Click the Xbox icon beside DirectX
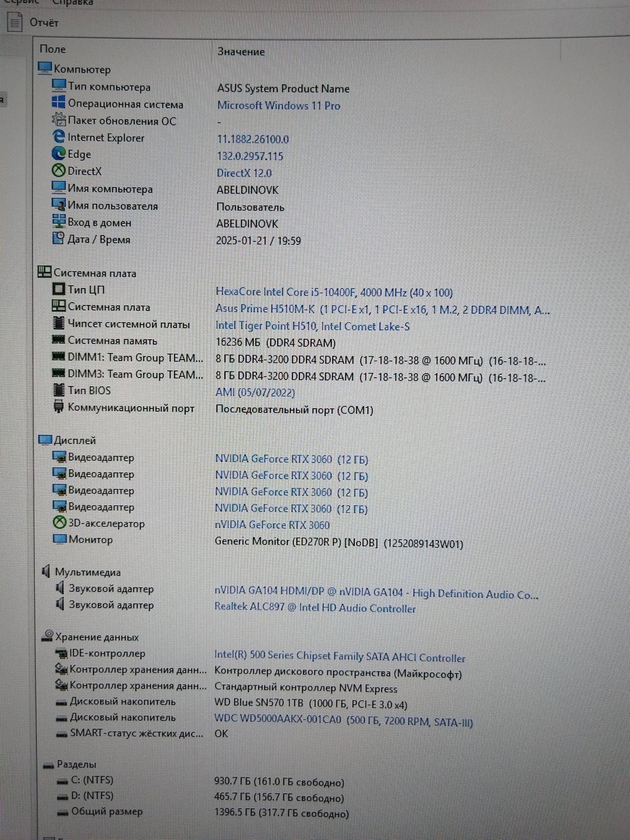 click(58, 170)
